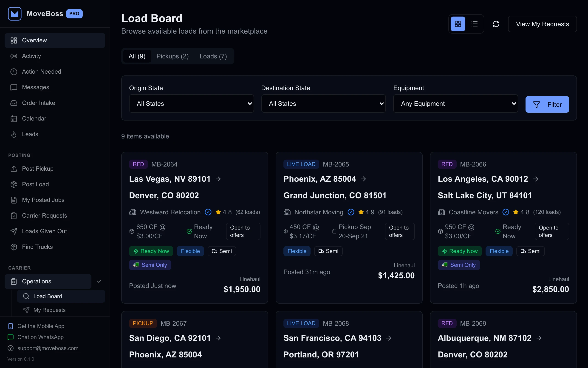Screen dimensions: 588x368
Task: Open Carrier Requests
Action: (x=55, y=216)
